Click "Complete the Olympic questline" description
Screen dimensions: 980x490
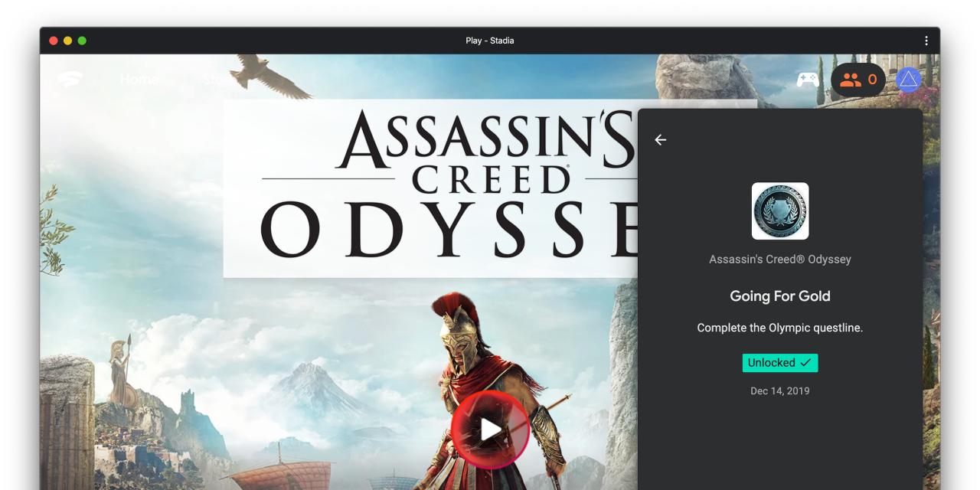[x=779, y=328]
